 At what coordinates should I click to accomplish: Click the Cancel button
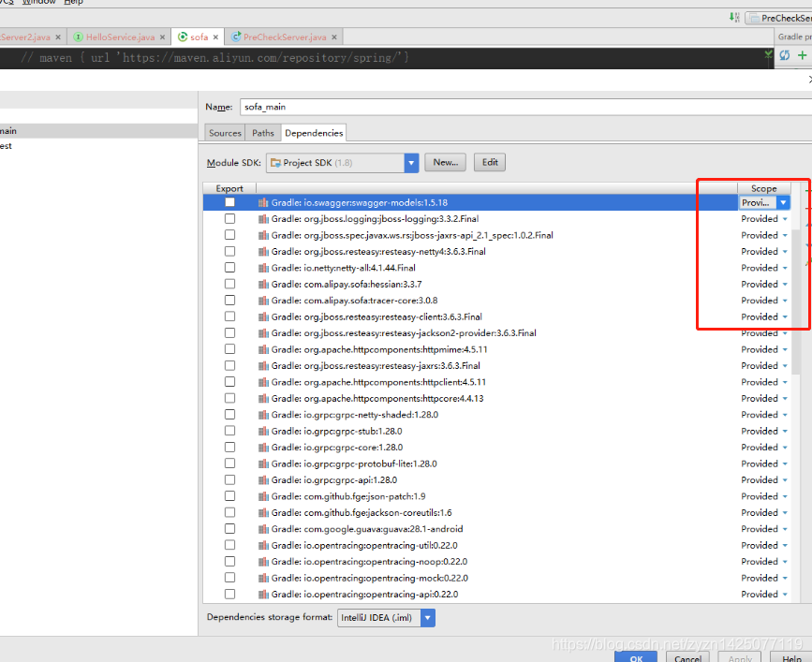click(x=687, y=658)
